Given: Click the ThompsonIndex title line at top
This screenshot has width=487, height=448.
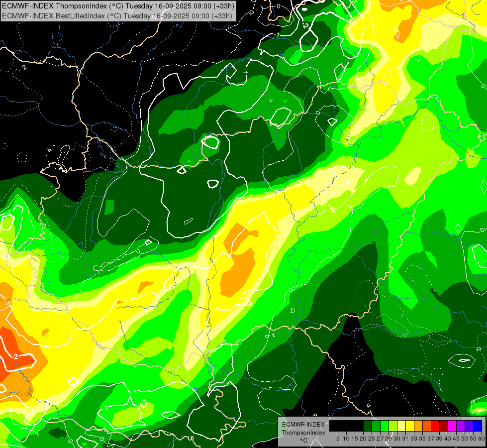Looking at the screenshot, I should coord(118,6).
